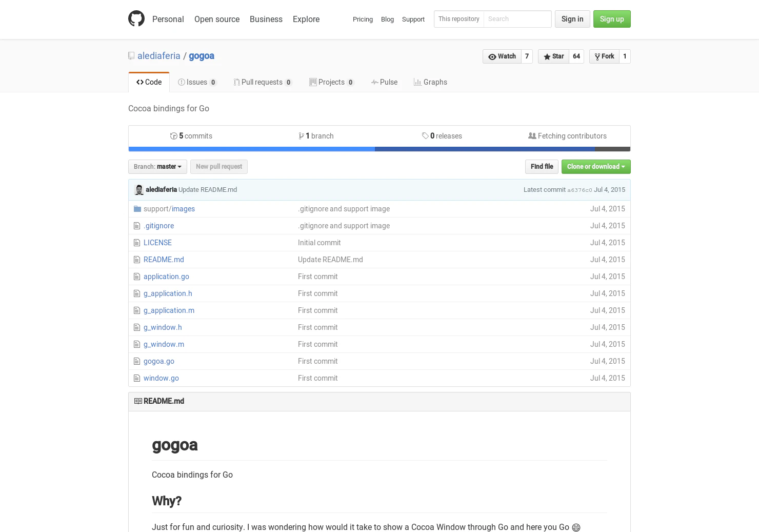Open the Support link

413,19
